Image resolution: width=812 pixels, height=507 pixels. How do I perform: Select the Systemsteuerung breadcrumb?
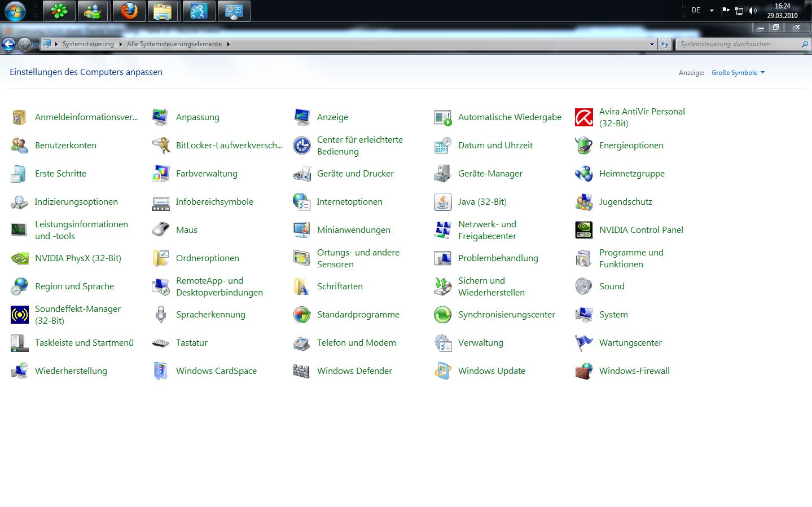click(x=88, y=44)
